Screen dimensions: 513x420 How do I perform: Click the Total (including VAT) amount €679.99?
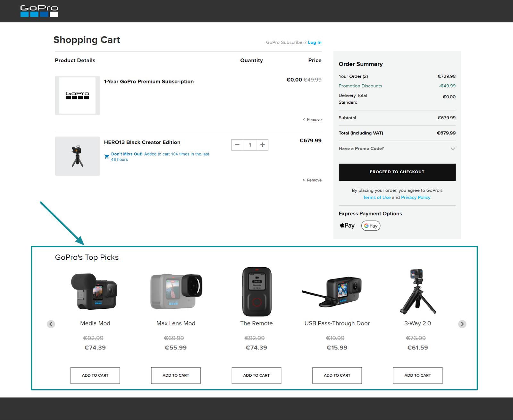tap(446, 133)
